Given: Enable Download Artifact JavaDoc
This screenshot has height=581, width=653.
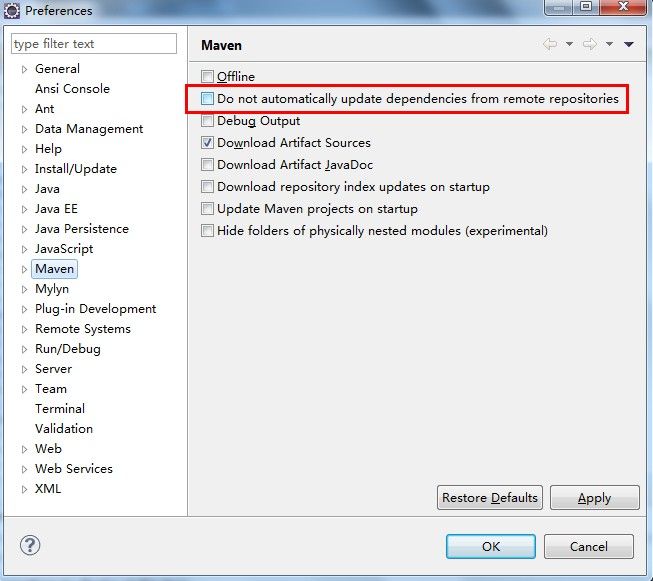Looking at the screenshot, I should tap(207, 165).
